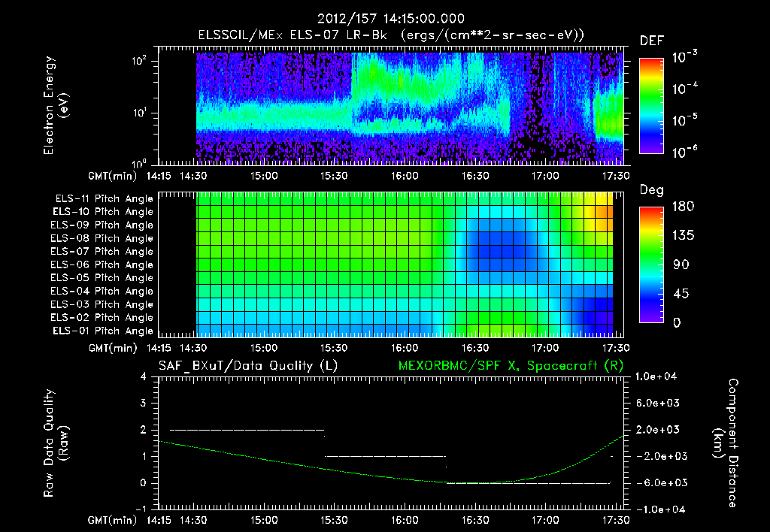Select the ELSSCIL/MEx ELS-07 LR-Bk spectrogram title
This screenshot has height=532, width=770.
pos(391,35)
